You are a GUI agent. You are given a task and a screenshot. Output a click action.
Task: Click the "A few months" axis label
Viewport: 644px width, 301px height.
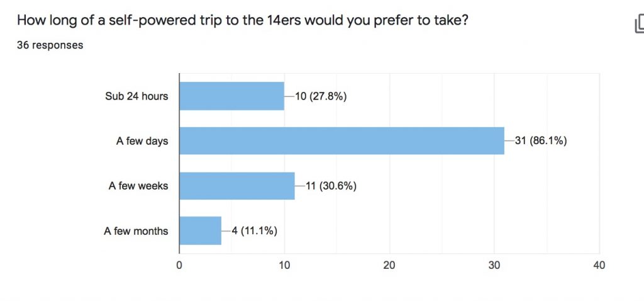[x=136, y=230]
